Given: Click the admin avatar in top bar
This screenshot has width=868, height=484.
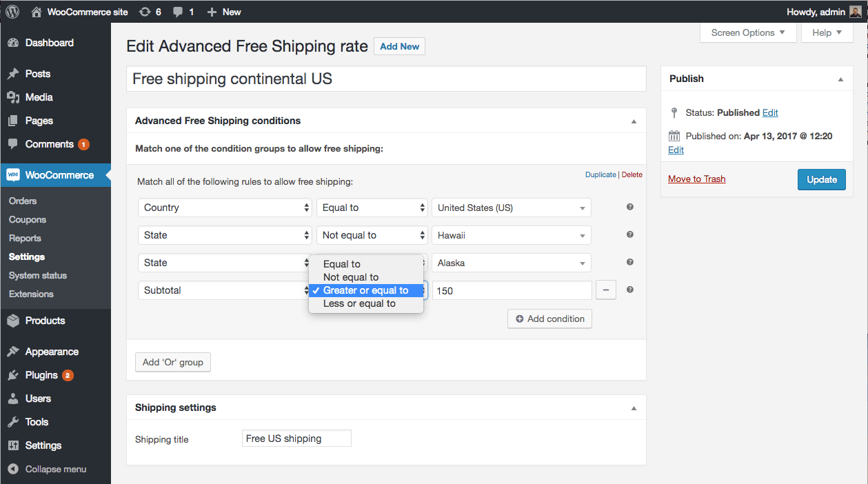Looking at the screenshot, I should (855, 12).
